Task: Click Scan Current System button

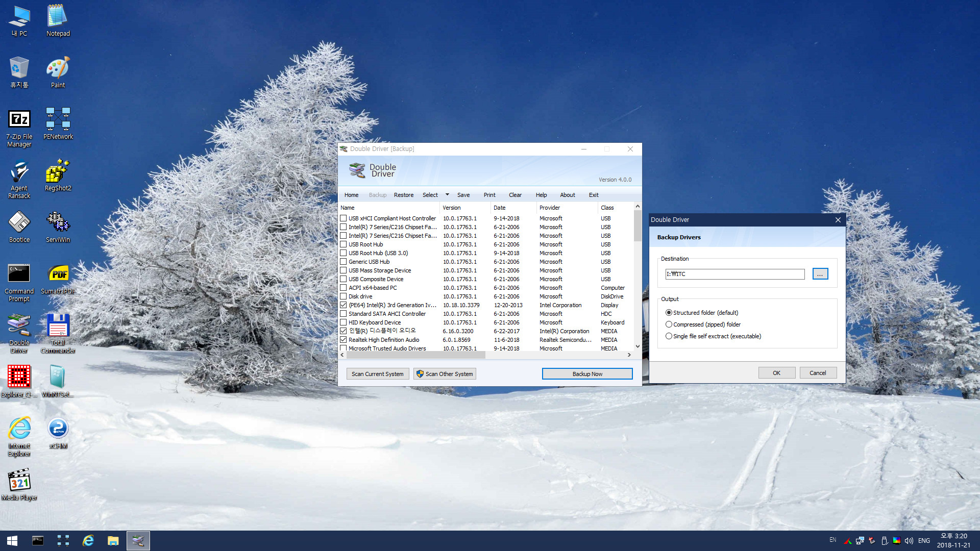Action: [378, 374]
